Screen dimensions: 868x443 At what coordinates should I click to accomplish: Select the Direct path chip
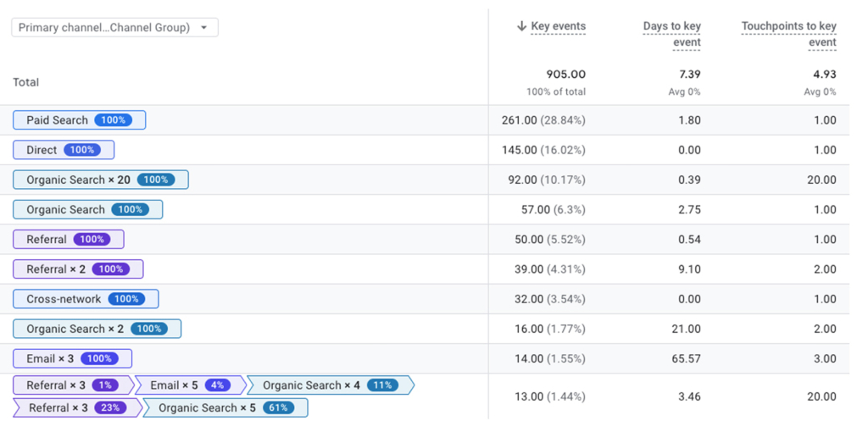coord(64,150)
